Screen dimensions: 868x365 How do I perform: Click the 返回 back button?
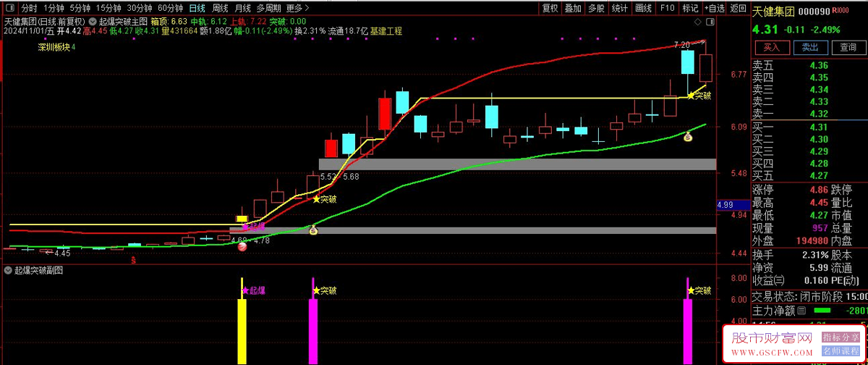coord(738,8)
